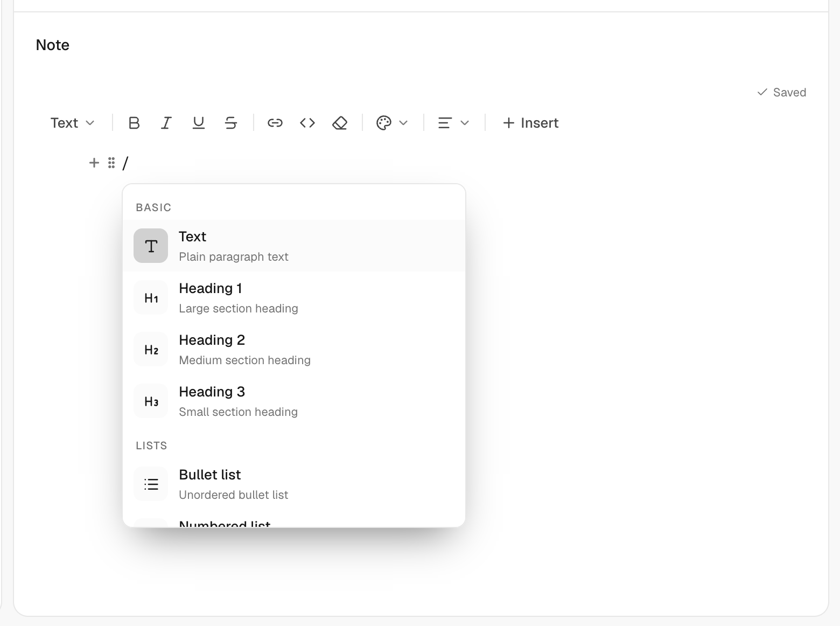Toggle inline code formatting
This screenshot has width=840, height=626.
(307, 123)
